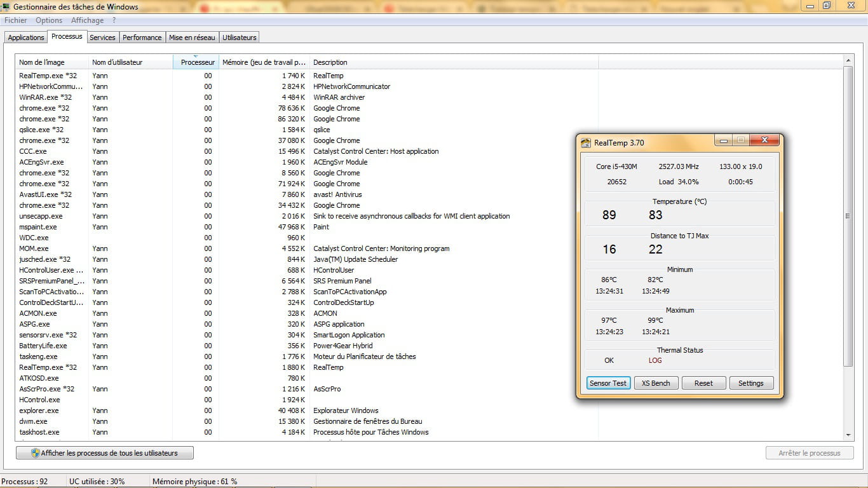Click the process list scrollbar up arrow
The width and height of the screenshot is (868, 488).
coord(848,60)
